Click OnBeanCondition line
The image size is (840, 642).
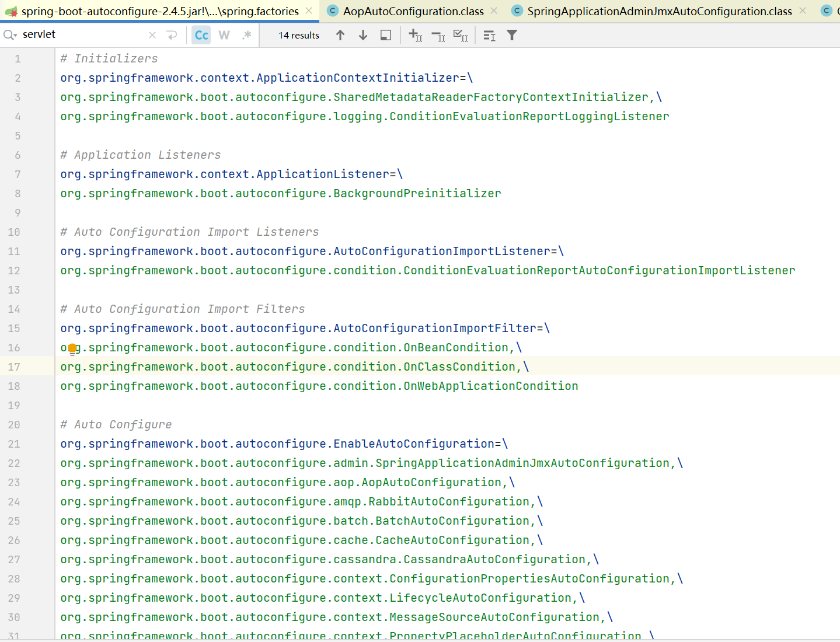[291, 347]
